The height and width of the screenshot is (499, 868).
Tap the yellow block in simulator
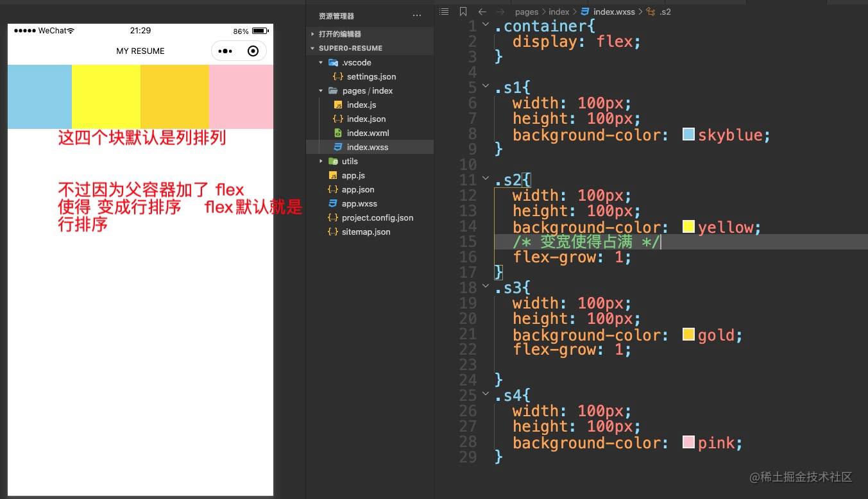tap(106, 97)
